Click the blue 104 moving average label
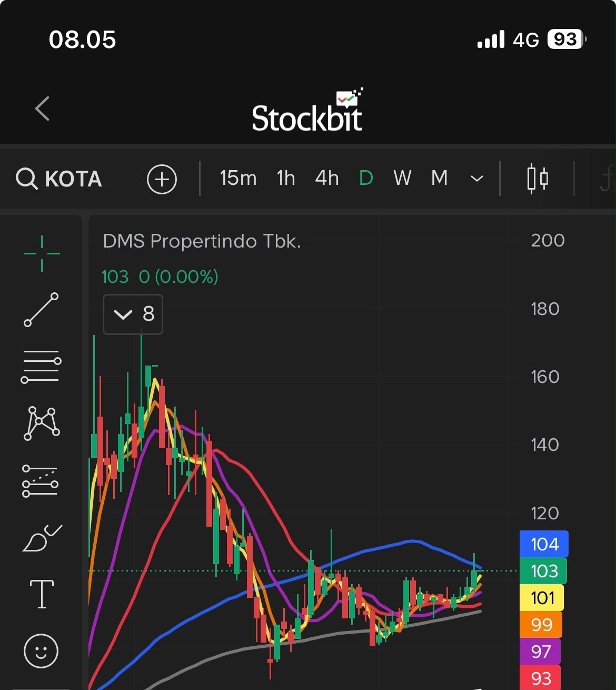The width and height of the screenshot is (616, 690). point(544,544)
